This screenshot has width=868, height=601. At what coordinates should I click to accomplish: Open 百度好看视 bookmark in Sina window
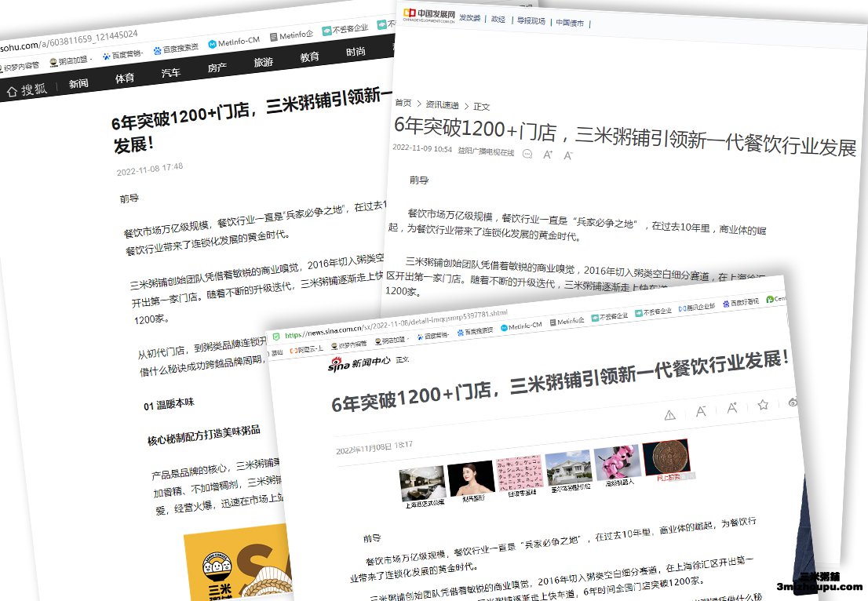(x=741, y=303)
